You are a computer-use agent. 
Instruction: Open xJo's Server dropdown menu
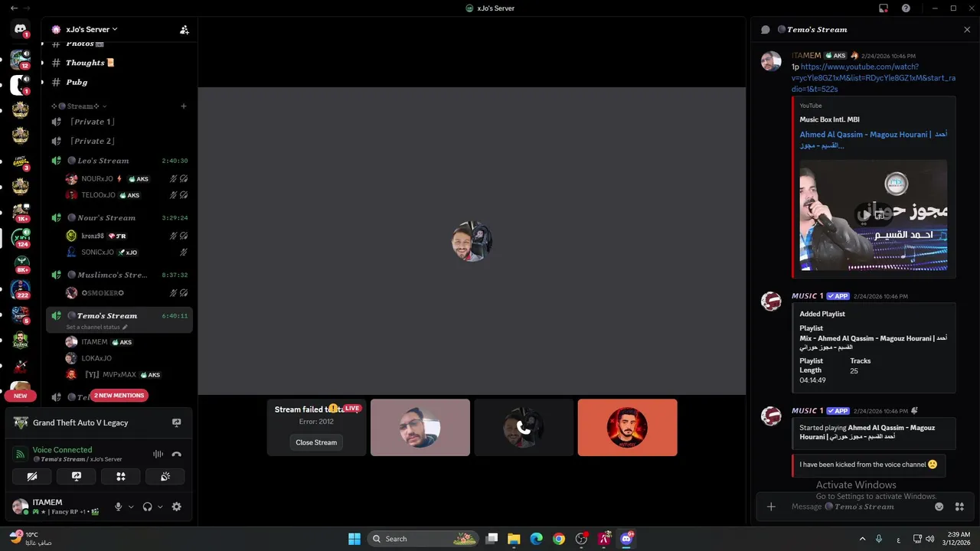click(90, 30)
